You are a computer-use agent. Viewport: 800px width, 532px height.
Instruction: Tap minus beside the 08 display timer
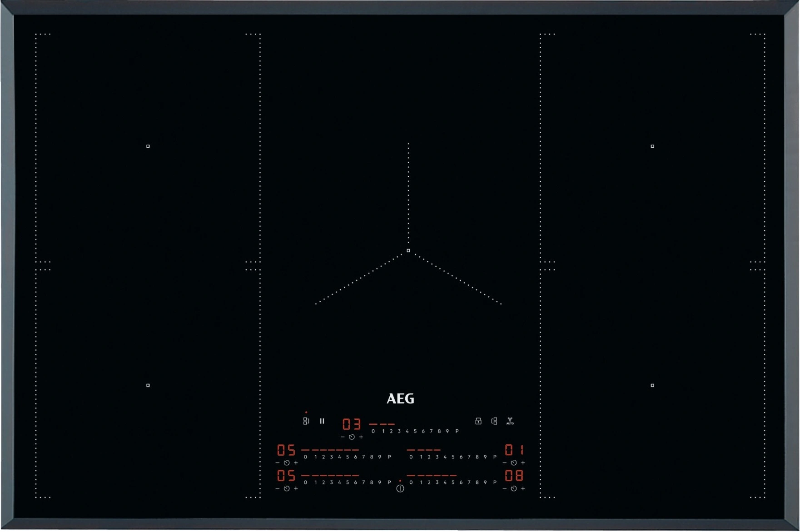pos(504,489)
